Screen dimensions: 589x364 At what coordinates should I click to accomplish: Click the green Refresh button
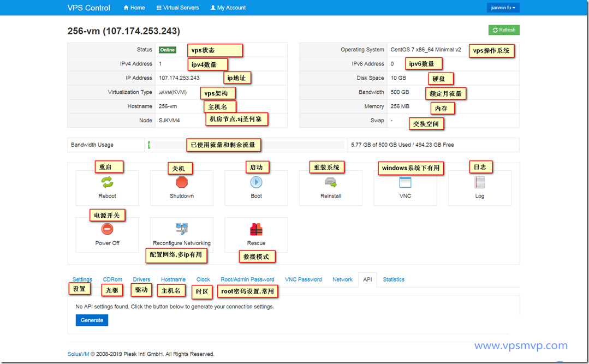click(x=504, y=30)
